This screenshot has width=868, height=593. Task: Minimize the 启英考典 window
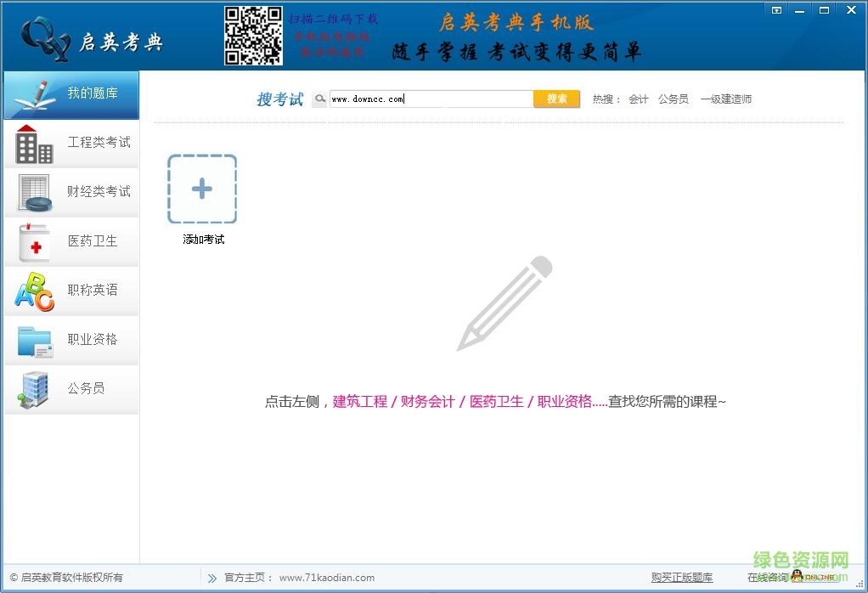(799, 10)
